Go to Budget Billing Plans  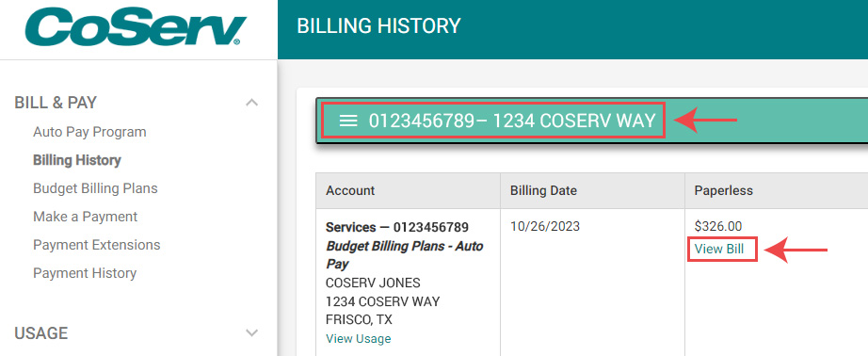(x=95, y=188)
